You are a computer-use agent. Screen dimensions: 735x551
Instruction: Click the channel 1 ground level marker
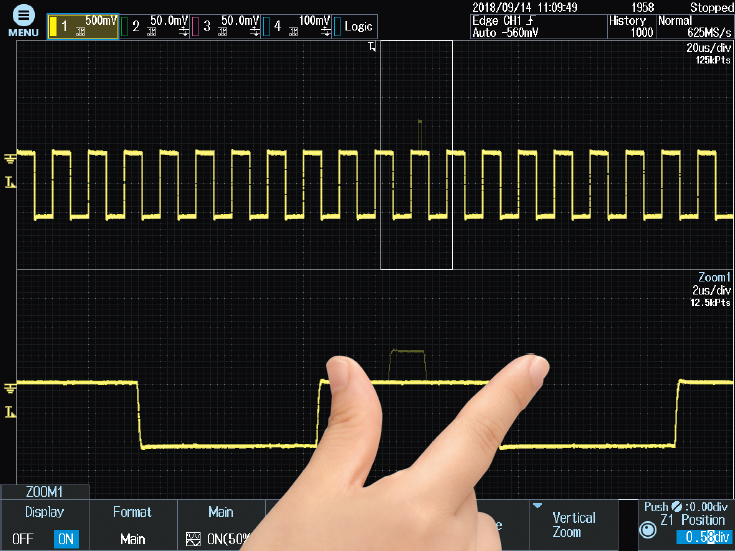10,159
